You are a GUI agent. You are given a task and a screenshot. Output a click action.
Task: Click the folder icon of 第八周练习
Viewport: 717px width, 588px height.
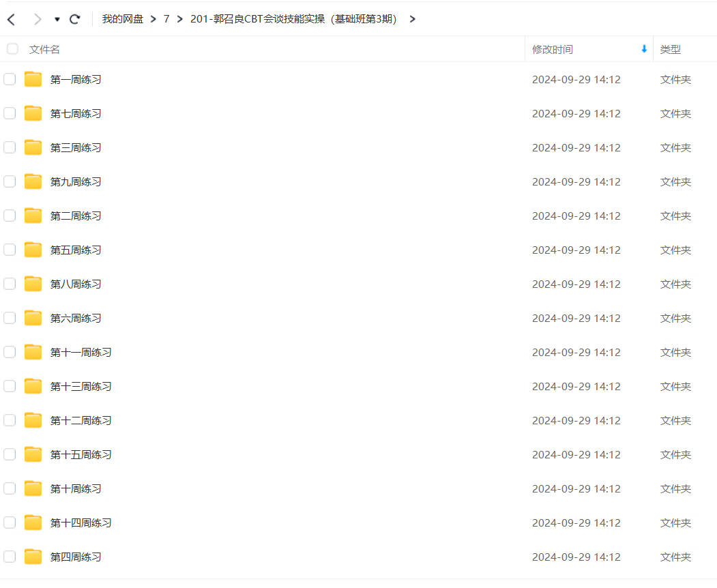tap(33, 284)
